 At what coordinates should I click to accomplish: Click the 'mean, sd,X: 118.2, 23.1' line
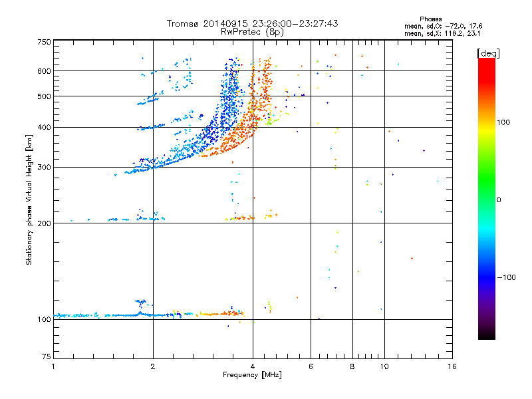pyautogui.click(x=442, y=34)
